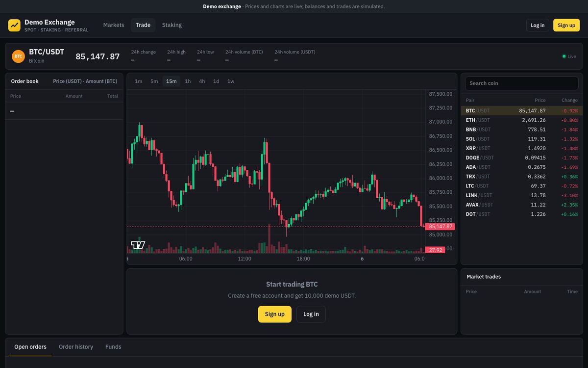Click the large 85,147.87 BTC price
Viewport: 588px width, 368px height.
pyautogui.click(x=98, y=56)
